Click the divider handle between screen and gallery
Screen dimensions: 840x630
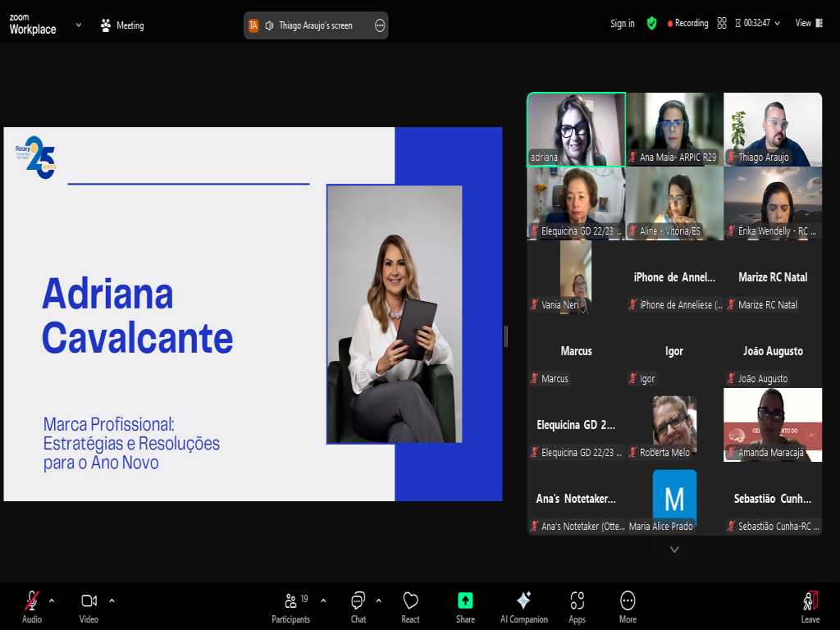pos(506,336)
